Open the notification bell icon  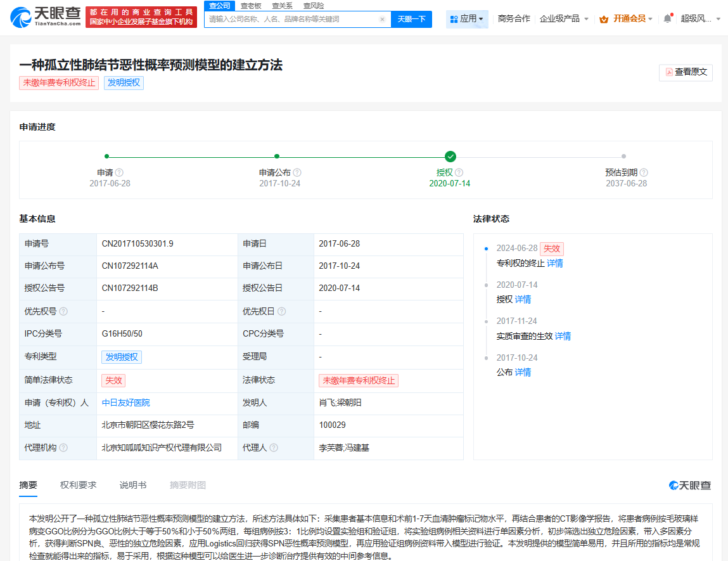667,19
